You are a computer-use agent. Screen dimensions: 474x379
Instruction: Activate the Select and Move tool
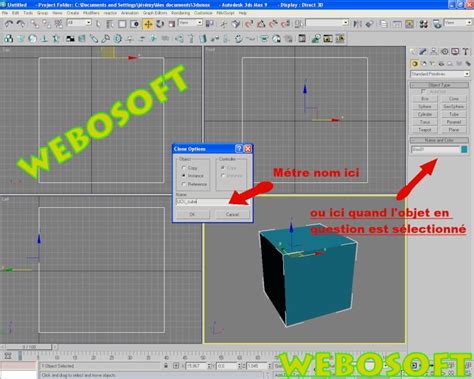tap(148, 24)
